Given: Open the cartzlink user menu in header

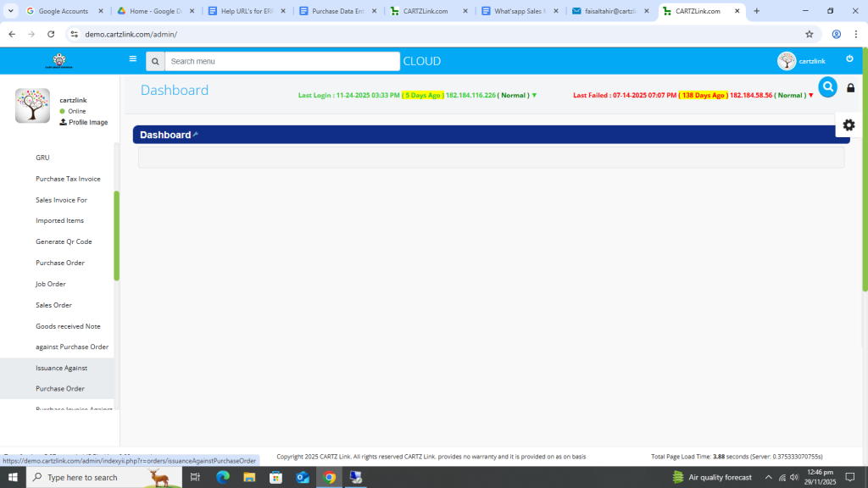Looking at the screenshot, I should [801, 61].
